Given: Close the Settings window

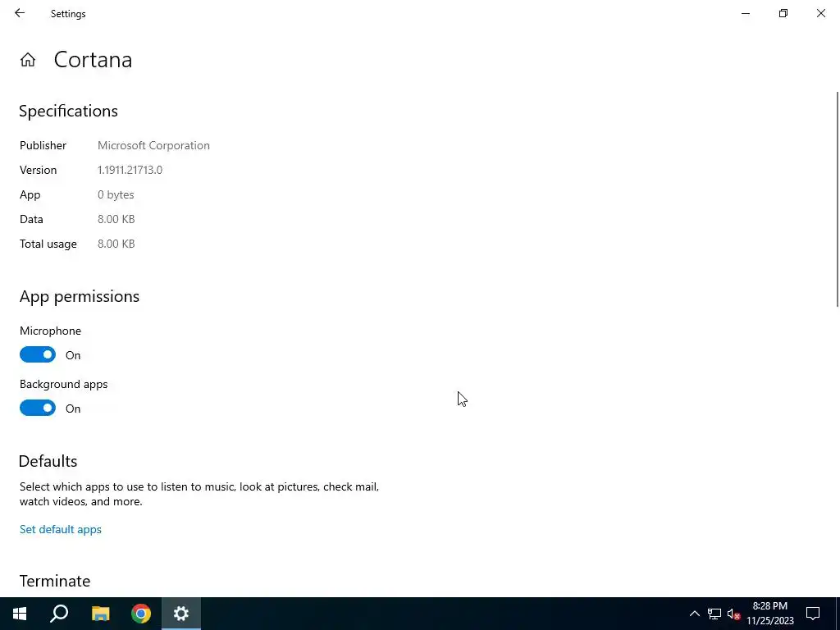Looking at the screenshot, I should click(x=820, y=13).
